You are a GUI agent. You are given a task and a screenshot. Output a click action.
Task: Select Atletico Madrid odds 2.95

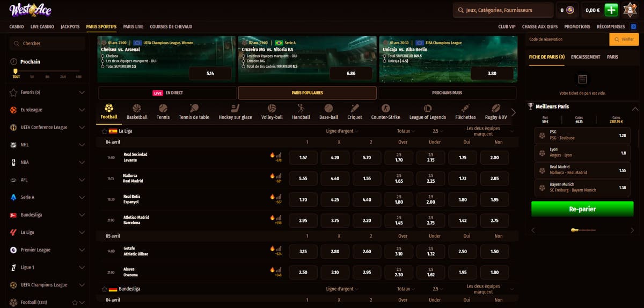[x=303, y=220]
